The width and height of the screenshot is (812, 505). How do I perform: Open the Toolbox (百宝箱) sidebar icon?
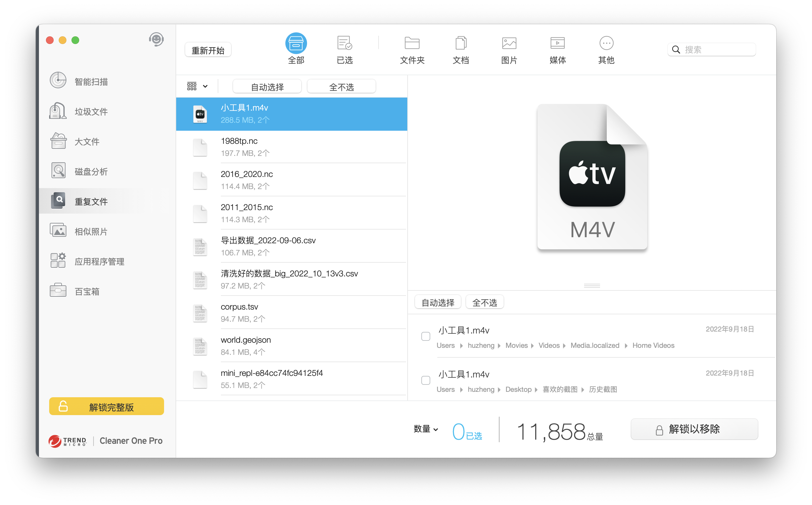pos(58,290)
